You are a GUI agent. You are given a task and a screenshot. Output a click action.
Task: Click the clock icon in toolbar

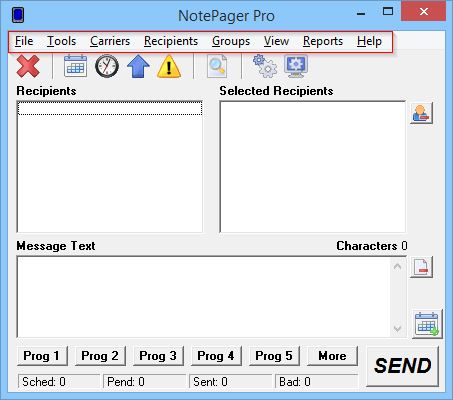coord(107,66)
